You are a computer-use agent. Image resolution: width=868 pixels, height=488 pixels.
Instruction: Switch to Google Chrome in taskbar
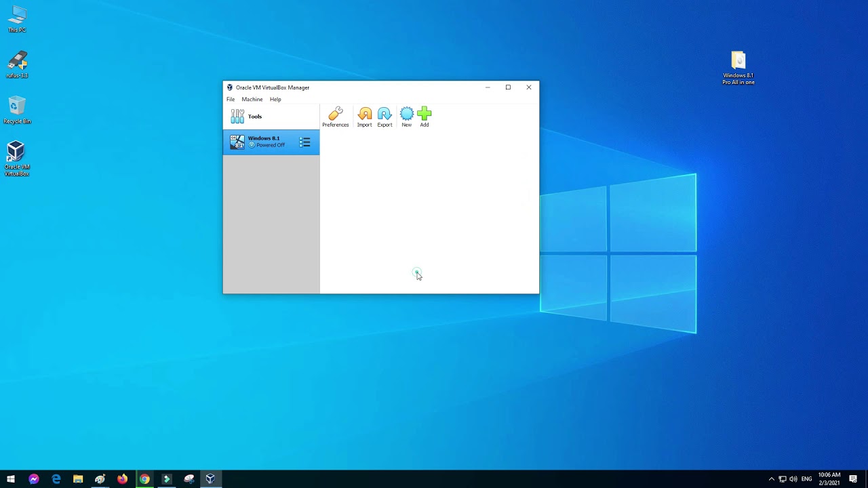pos(144,479)
